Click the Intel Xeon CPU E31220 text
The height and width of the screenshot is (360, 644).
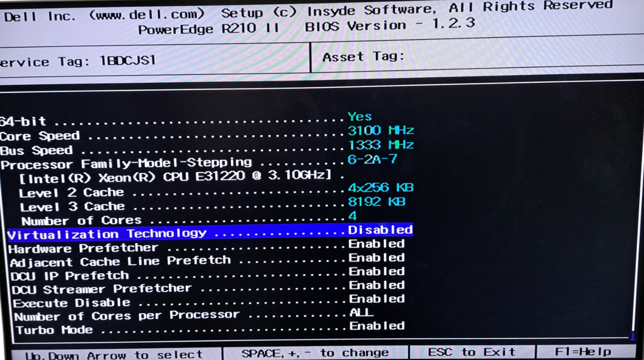coord(175,176)
